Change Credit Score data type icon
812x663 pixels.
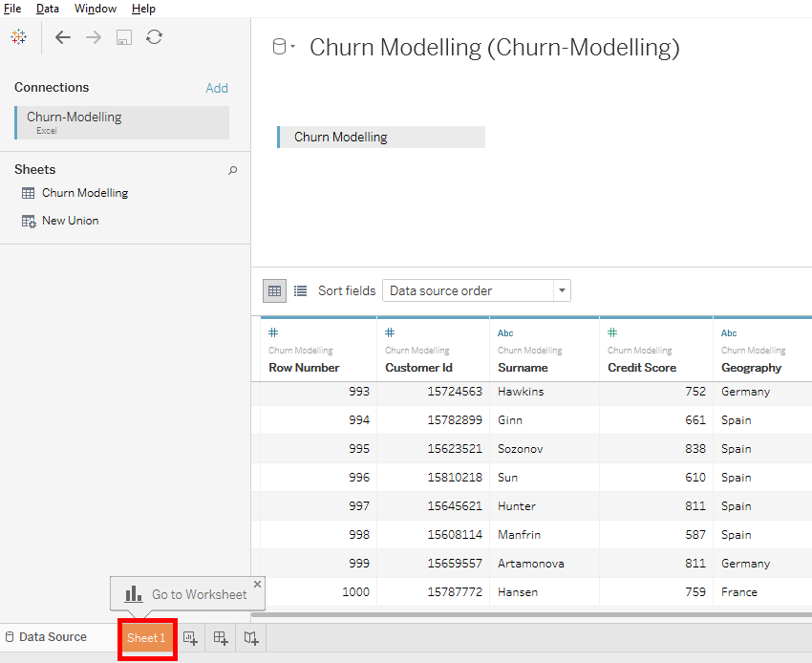pyautogui.click(x=612, y=332)
